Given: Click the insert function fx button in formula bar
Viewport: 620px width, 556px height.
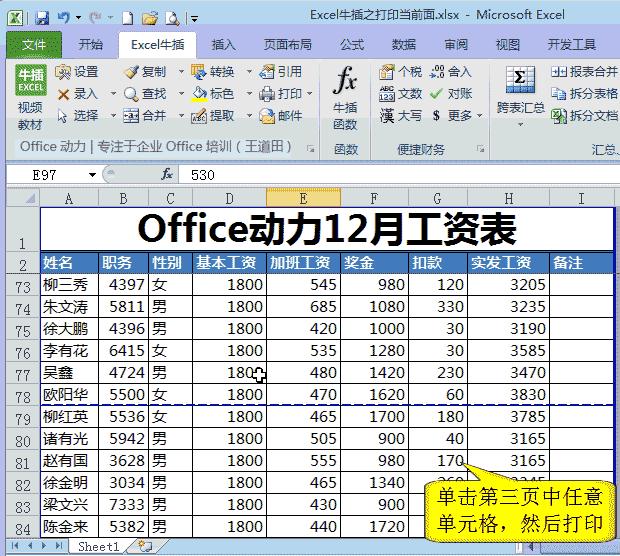Looking at the screenshot, I should (x=167, y=174).
